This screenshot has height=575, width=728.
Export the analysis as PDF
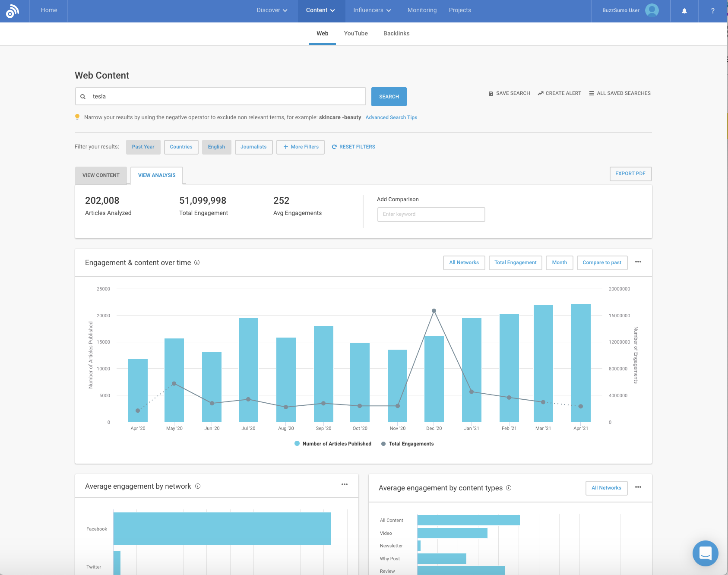click(630, 174)
